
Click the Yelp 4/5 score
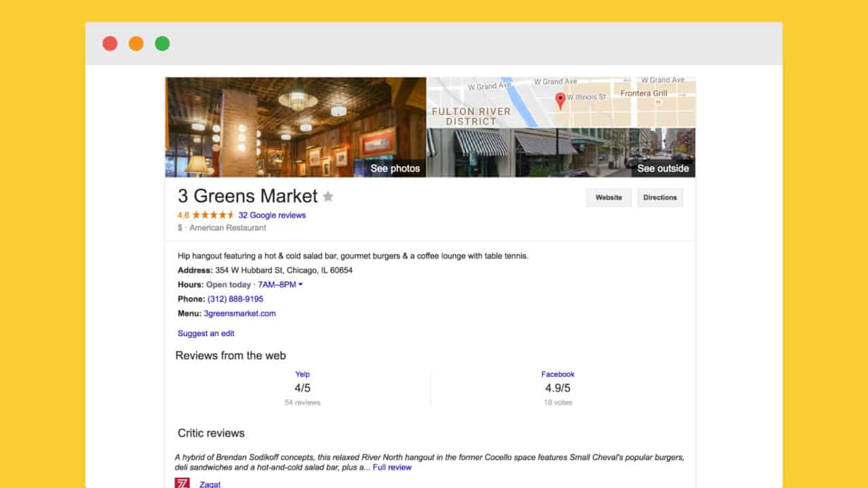pos(302,388)
